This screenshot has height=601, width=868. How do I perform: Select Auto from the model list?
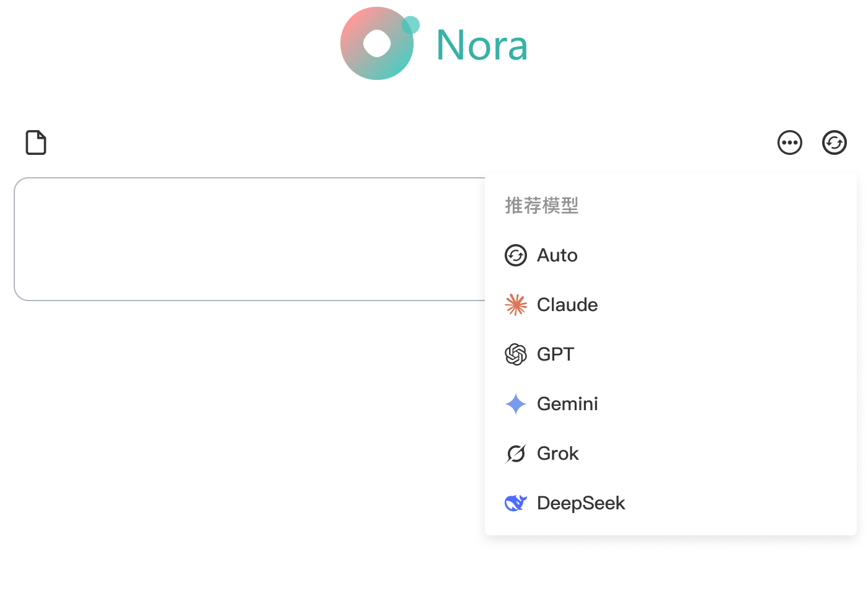coord(671,255)
